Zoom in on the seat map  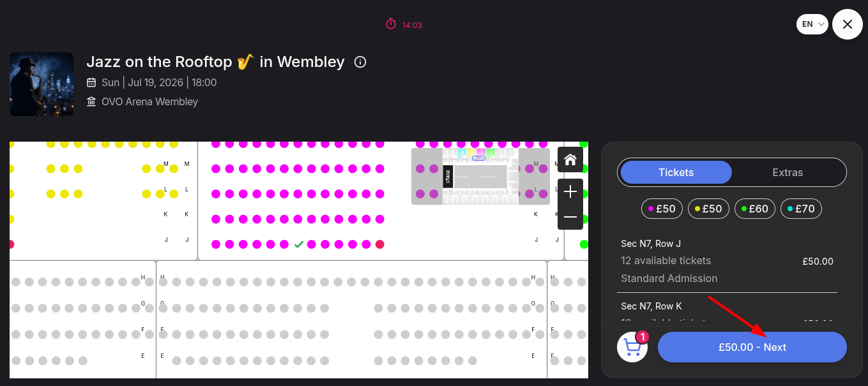tap(570, 191)
